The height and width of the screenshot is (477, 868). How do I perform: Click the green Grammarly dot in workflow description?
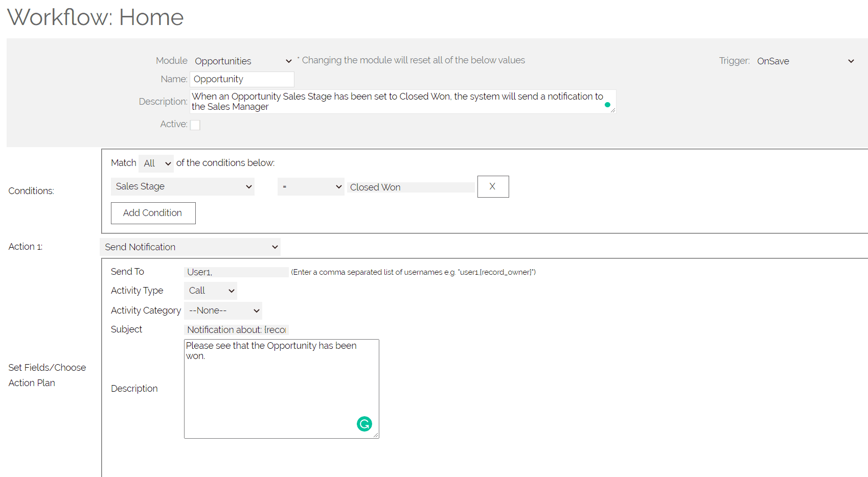607,105
